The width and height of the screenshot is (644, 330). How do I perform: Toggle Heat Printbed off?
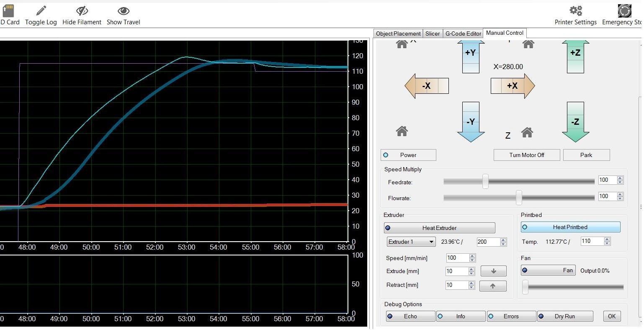pyautogui.click(x=570, y=227)
